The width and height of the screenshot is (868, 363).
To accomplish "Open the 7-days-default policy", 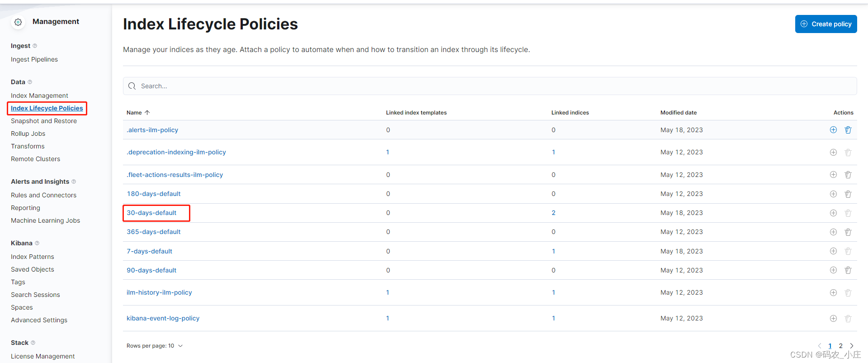I will click(x=149, y=251).
